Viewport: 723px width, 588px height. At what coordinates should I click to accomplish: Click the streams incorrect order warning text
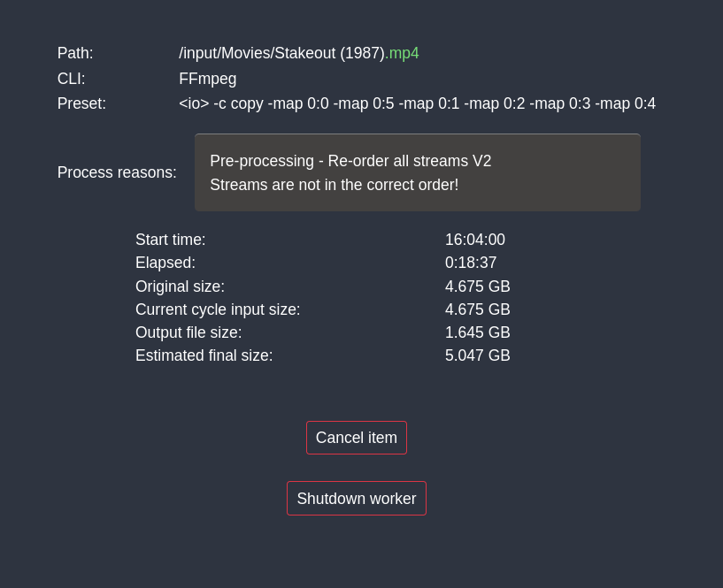335,185
